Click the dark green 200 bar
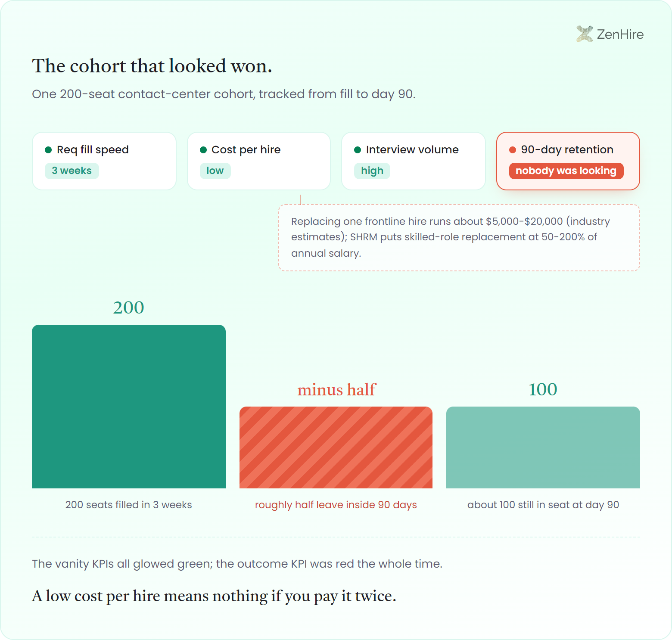 point(129,407)
